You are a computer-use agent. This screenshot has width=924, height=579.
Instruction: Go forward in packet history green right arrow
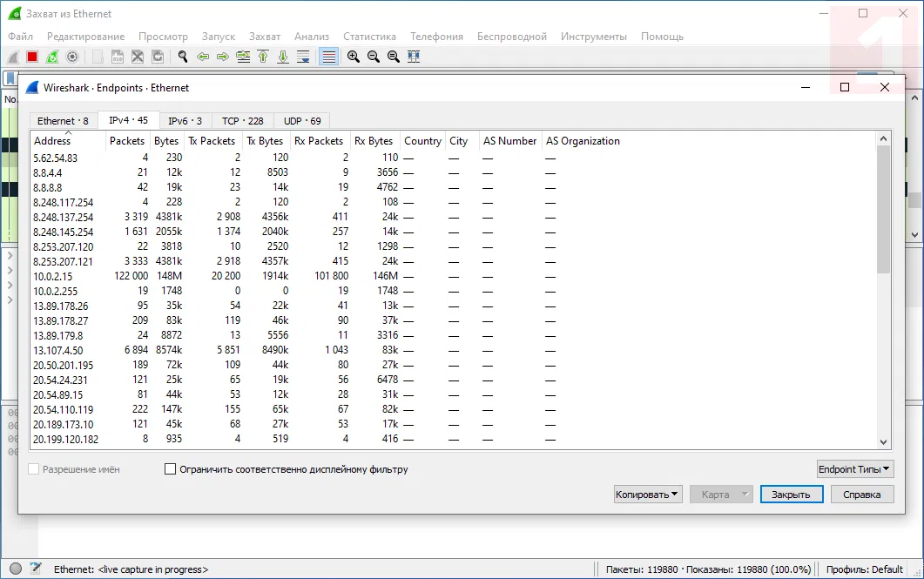coord(223,57)
